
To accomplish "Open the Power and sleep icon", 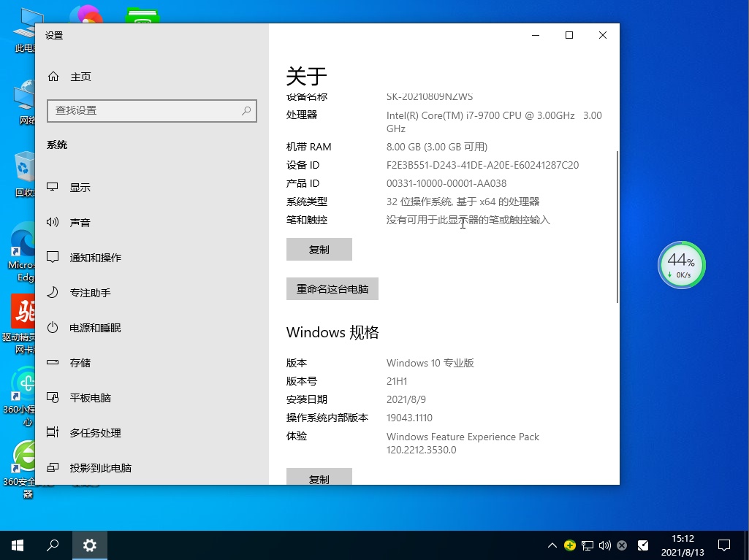I will point(53,328).
